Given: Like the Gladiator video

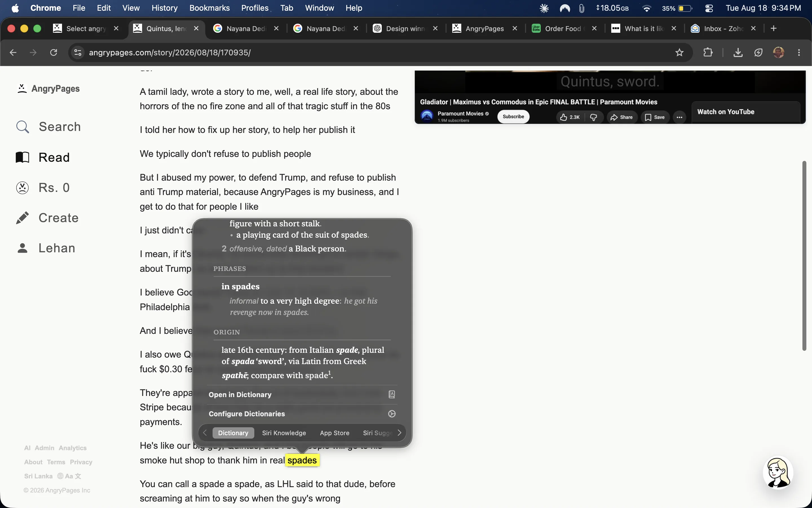Looking at the screenshot, I should 570,117.
